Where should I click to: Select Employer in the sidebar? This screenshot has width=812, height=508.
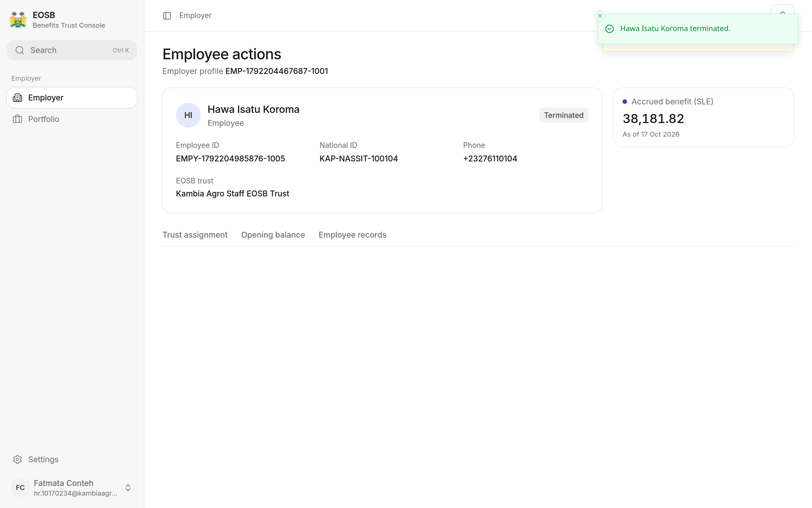click(72, 98)
